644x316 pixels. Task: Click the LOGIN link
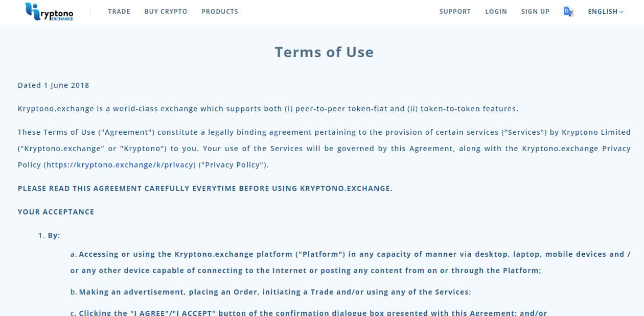point(496,11)
